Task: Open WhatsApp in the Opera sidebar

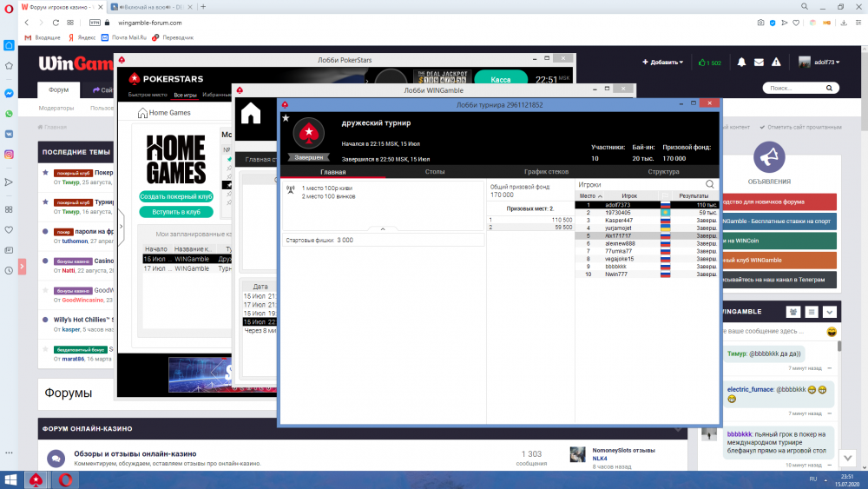Action: coord(9,114)
